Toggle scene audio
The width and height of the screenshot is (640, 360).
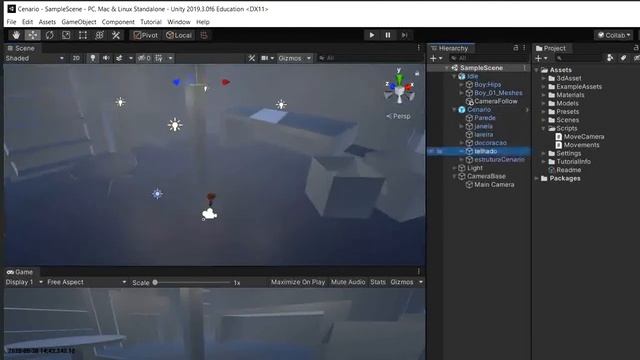coord(106,58)
